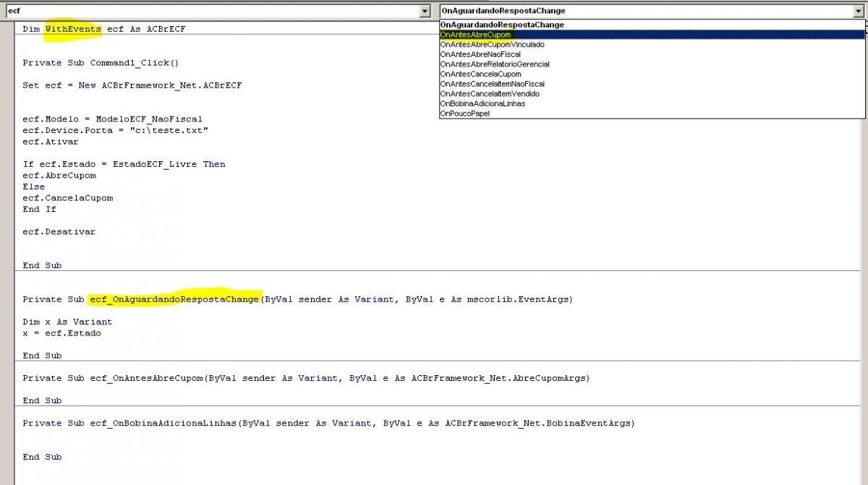The image size is (868, 485).
Task: Click the Else keyword line
Action: tap(33, 186)
